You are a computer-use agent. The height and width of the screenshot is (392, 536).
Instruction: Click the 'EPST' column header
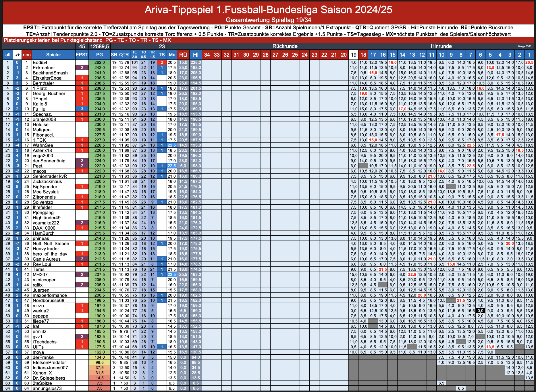click(x=82, y=55)
